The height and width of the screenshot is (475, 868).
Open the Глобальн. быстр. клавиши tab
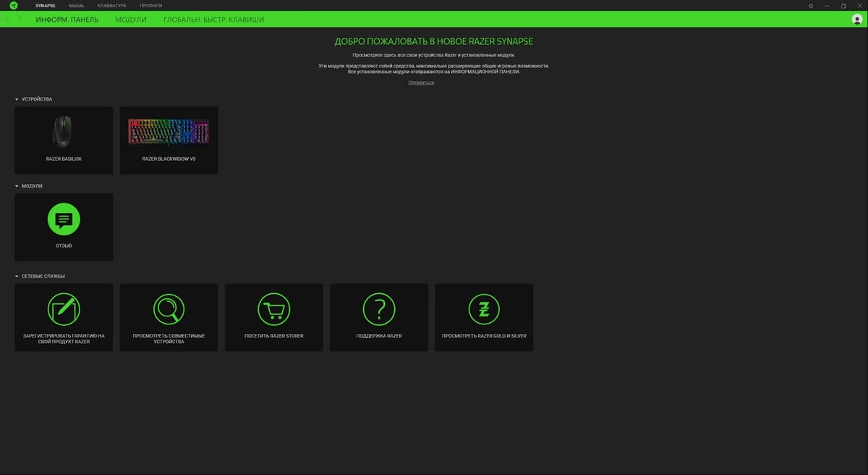click(213, 20)
